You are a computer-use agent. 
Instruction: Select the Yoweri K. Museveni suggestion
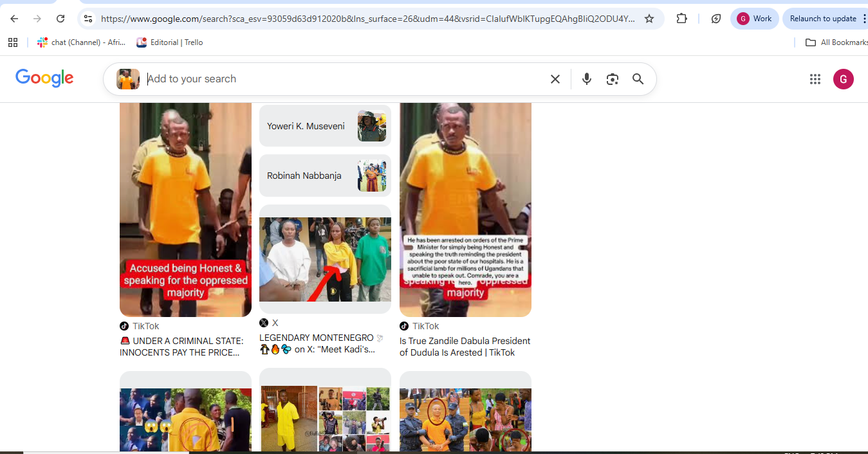[325, 126]
